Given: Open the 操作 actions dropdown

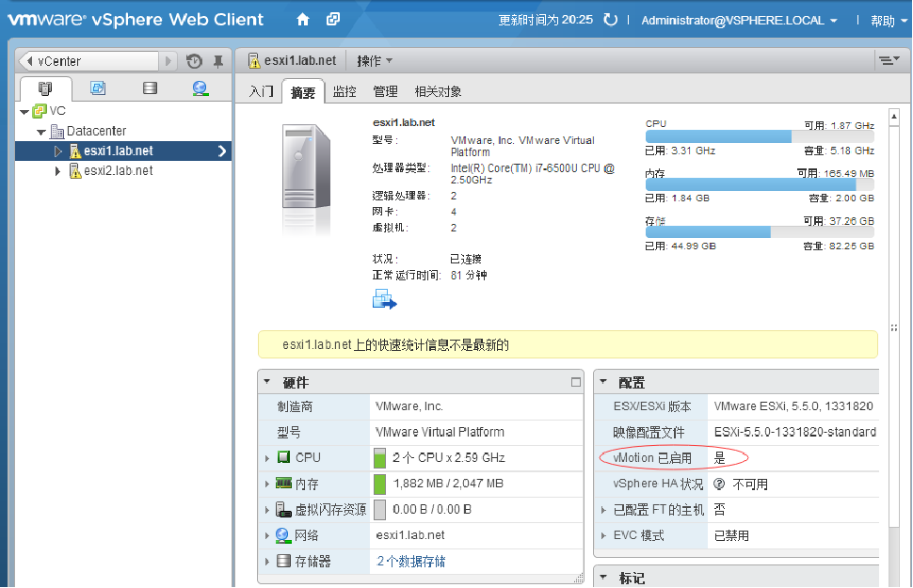Looking at the screenshot, I should coord(375,61).
